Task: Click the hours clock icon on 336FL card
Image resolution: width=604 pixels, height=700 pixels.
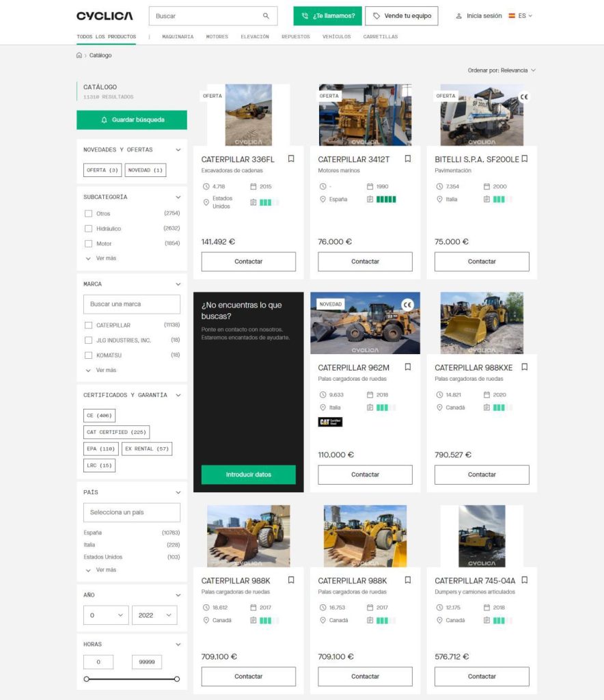Action: [206, 187]
